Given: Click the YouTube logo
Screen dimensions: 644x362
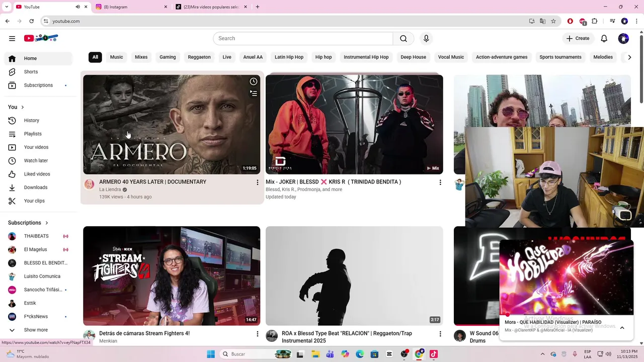Looking at the screenshot, I should click(x=41, y=38).
